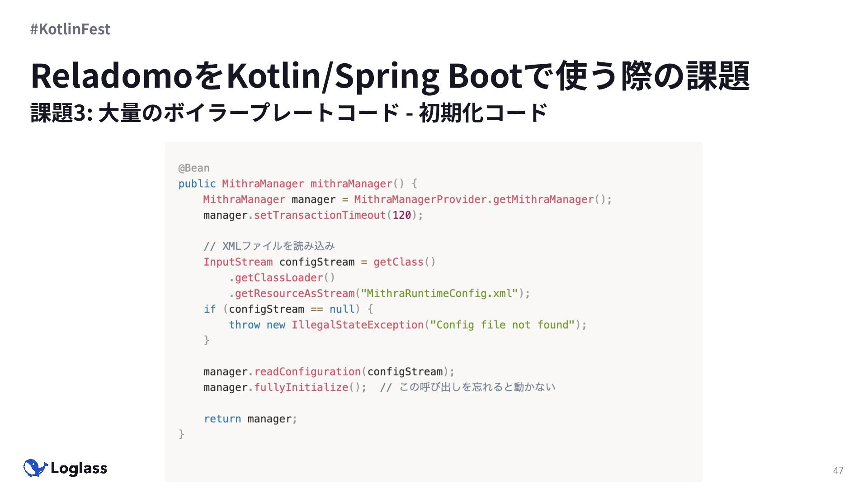The height and width of the screenshot is (488, 868).
Task: Click the readConfiguration method call
Action: [x=307, y=372]
